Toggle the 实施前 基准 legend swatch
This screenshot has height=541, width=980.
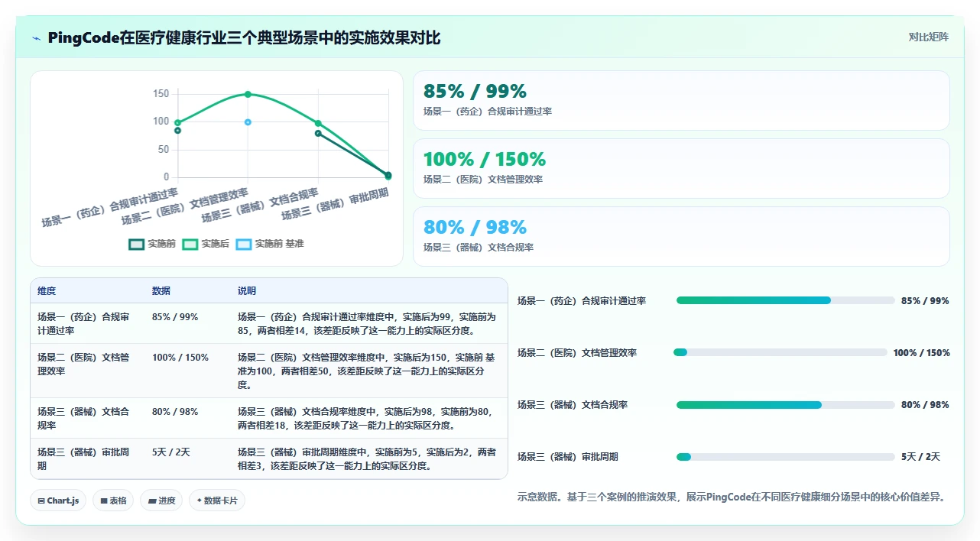coord(244,244)
